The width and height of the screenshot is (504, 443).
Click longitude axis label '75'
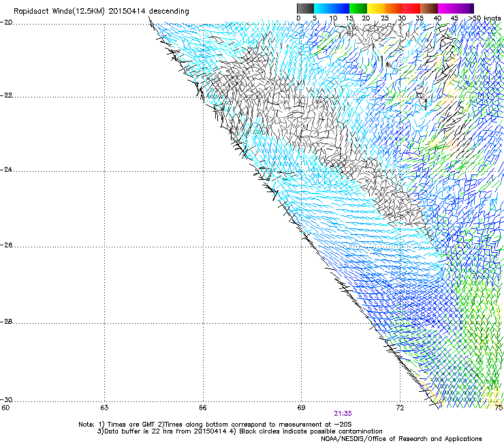[x=499, y=408]
